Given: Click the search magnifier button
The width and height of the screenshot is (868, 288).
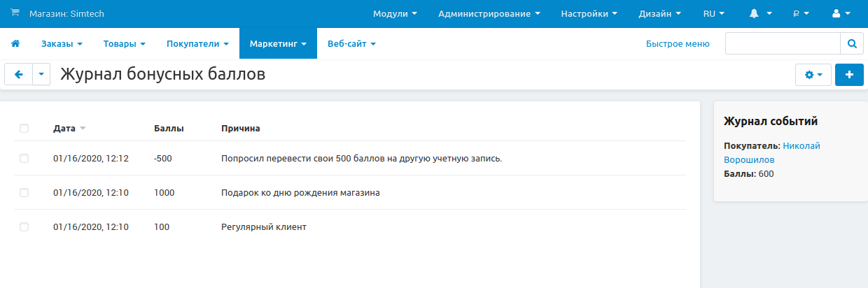Looking at the screenshot, I should [851, 44].
